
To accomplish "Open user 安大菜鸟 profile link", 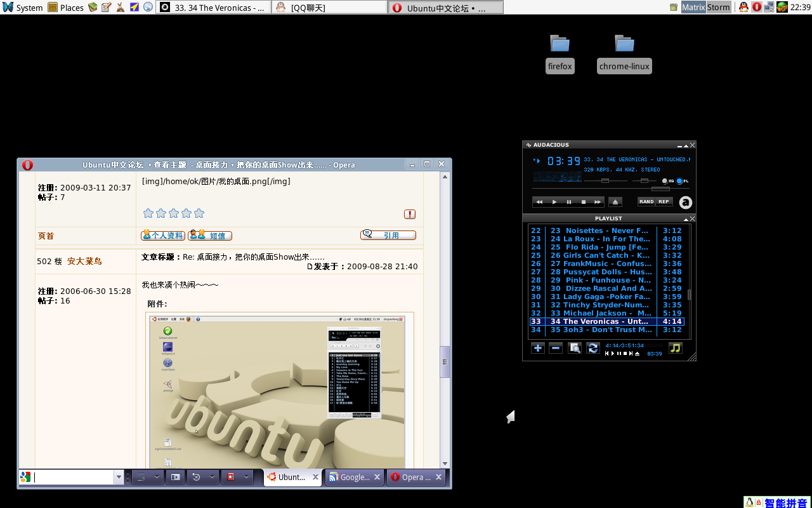I will tap(84, 262).
